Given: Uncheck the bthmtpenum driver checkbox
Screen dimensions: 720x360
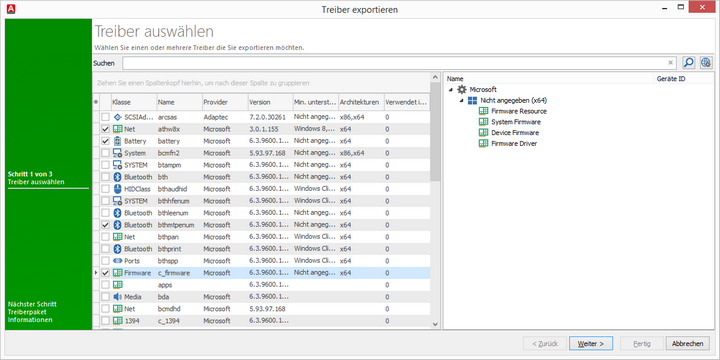Looking at the screenshot, I should click(105, 225).
